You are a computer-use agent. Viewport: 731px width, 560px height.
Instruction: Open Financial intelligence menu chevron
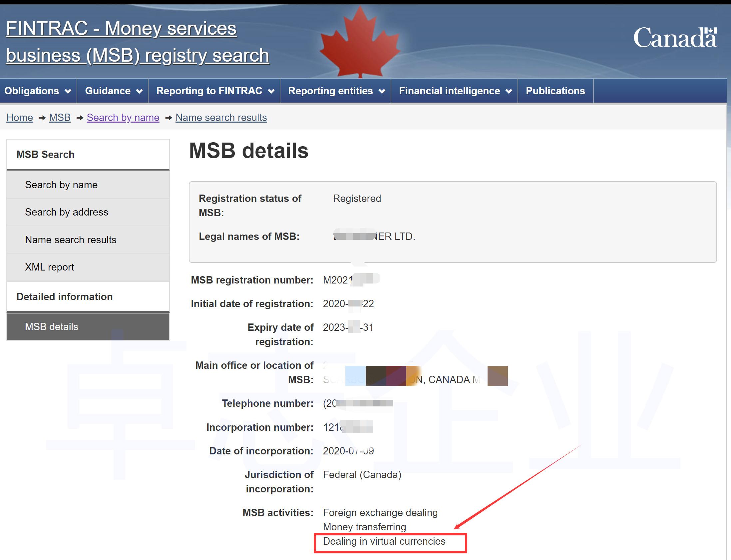click(509, 91)
